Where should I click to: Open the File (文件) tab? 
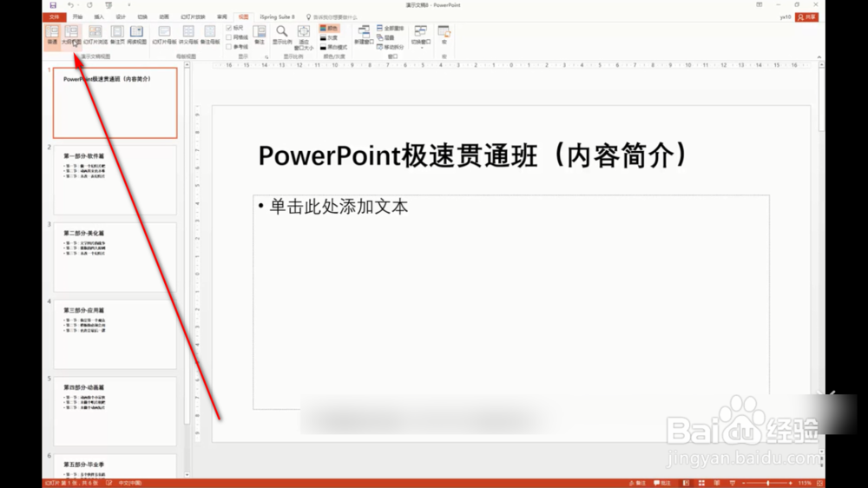(x=54, y=17)
